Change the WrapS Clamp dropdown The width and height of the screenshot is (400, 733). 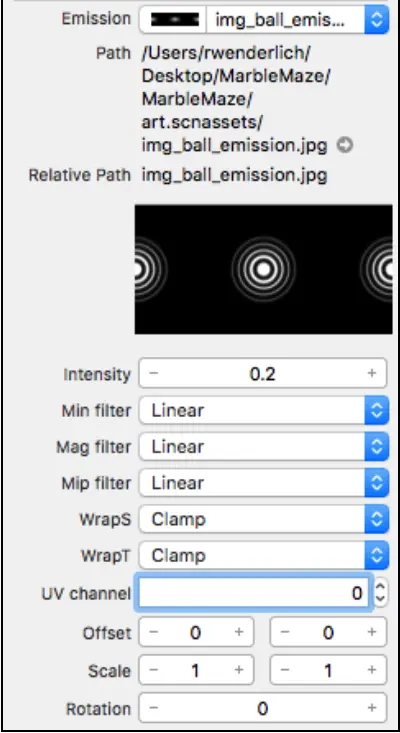(264, 519)
